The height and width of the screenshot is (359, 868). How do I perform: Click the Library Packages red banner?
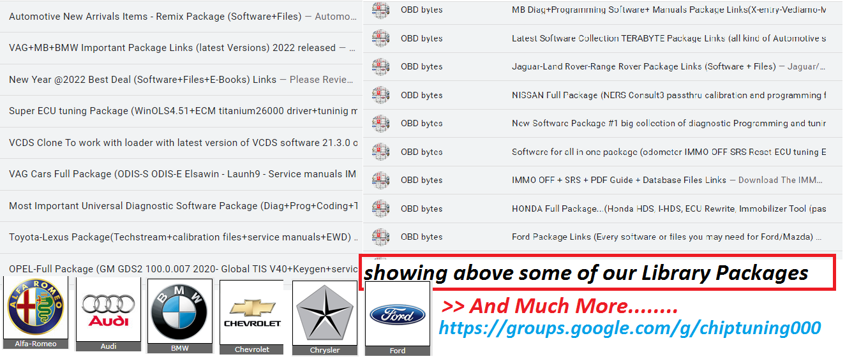pos(597,273)
